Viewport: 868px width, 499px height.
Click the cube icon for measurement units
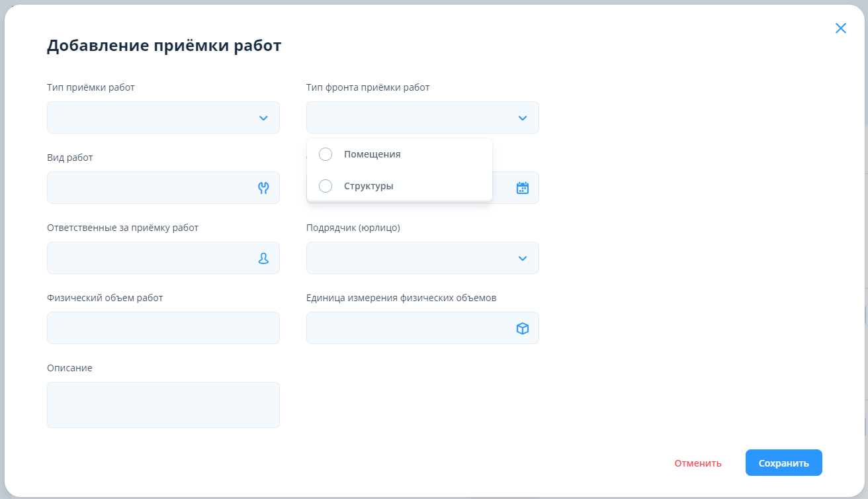click(522, 328)
